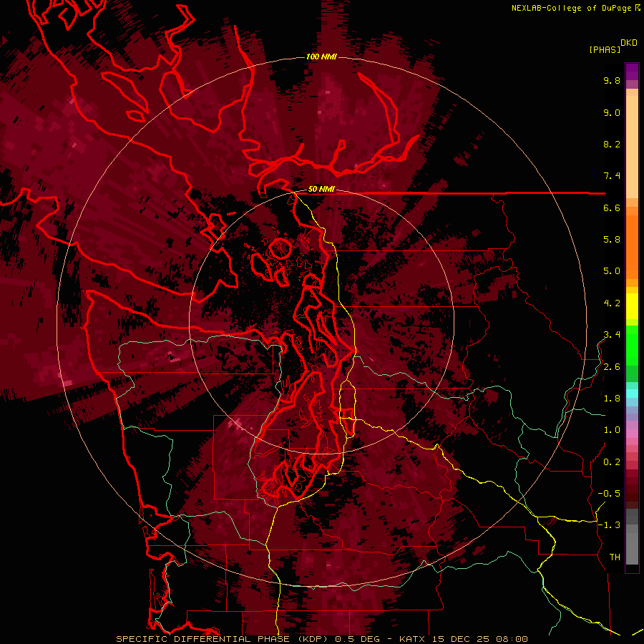Click the KATX station identifier in the caption

[x=413, y=639]
